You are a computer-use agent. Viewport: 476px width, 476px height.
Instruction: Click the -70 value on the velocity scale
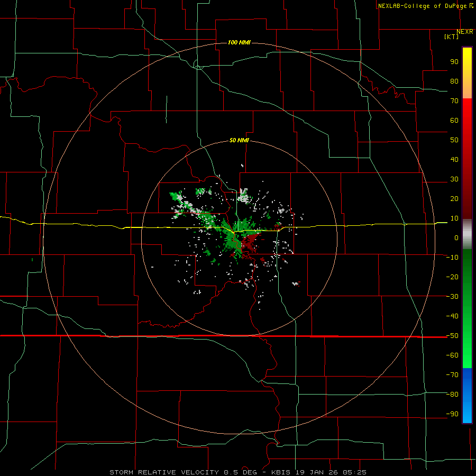click(452, 375)
